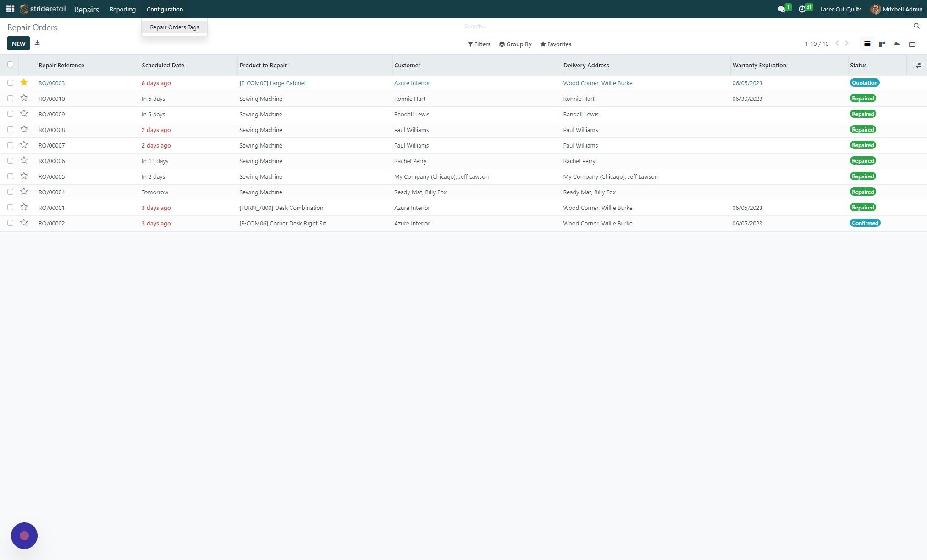Viewport: 927px width, 560px height.
Task: Unstar repair order RO/00003
Action: (24, 82)
